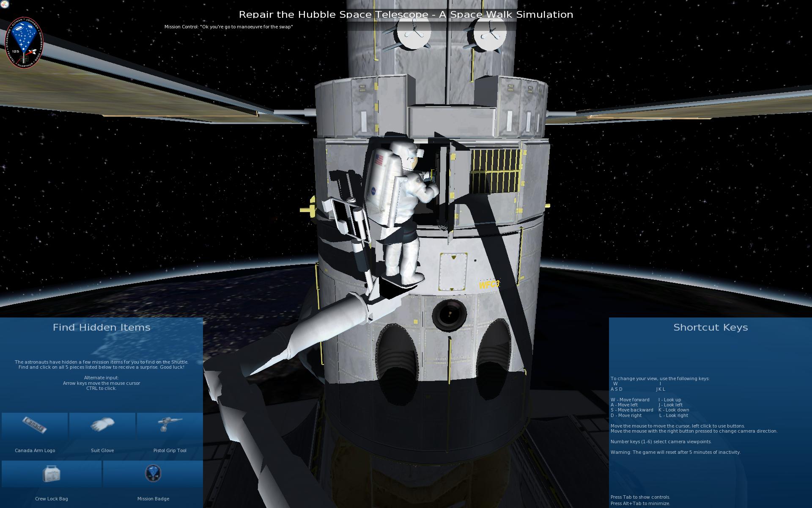The image size is (812, 508).
Task: Click "Press Tab to show controls." text
Action: pyautogui.click(x=640, y=497)
